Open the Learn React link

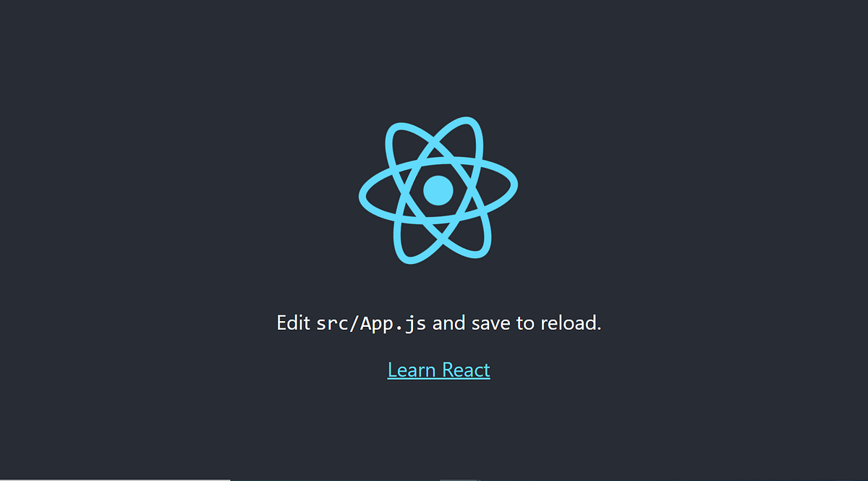pyautogui.click(x=438, y=370)
